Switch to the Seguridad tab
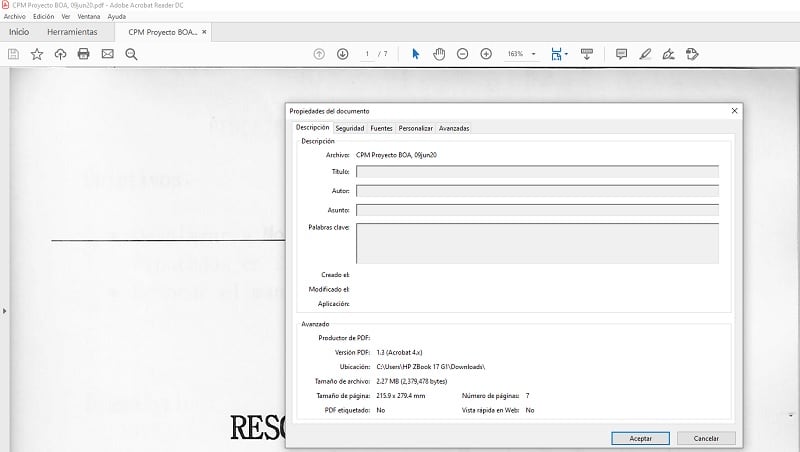800x452 pixels. 349,128
